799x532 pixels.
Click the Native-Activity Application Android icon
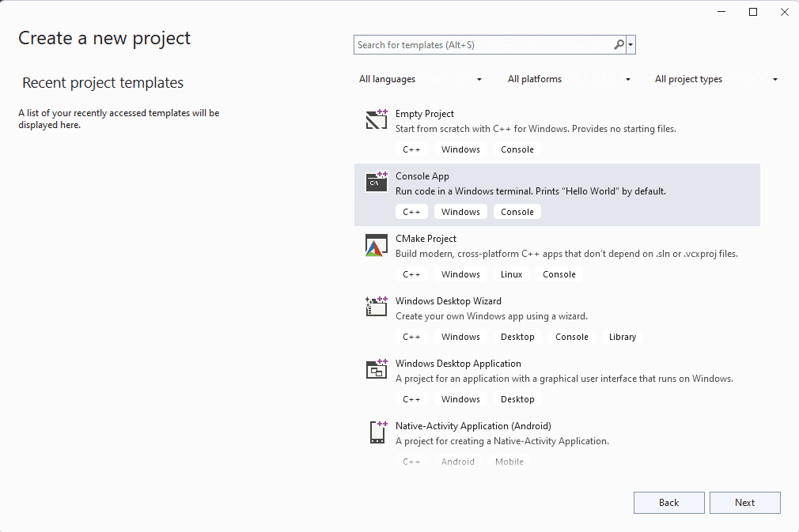coord(377,432)
